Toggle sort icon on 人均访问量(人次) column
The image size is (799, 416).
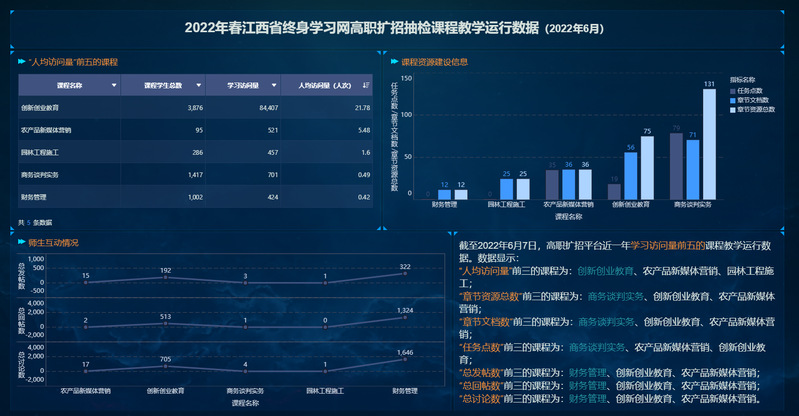[x=365, y=85]
